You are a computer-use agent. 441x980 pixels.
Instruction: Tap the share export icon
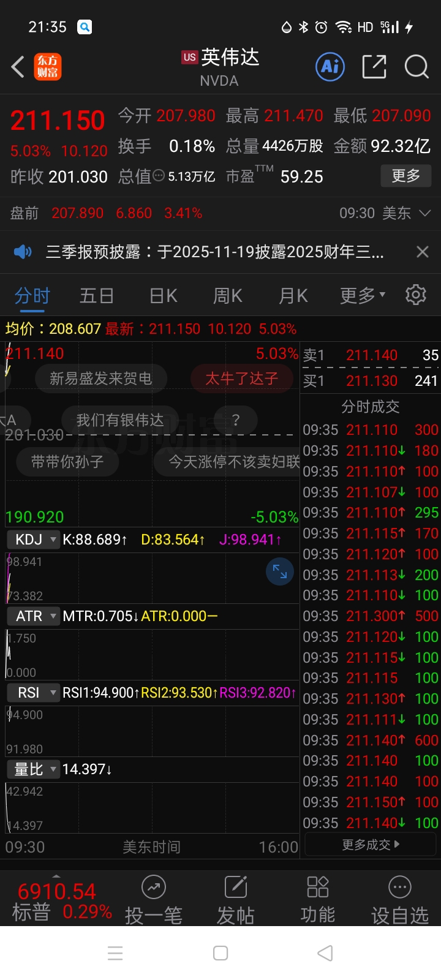pos(374,66)
